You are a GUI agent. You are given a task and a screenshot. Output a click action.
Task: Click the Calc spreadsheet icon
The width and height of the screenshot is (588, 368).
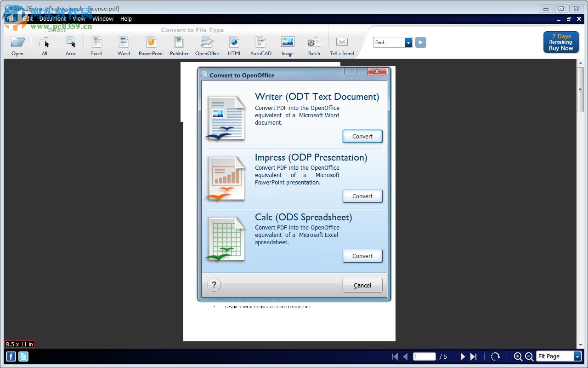click(x=226, y=239)
